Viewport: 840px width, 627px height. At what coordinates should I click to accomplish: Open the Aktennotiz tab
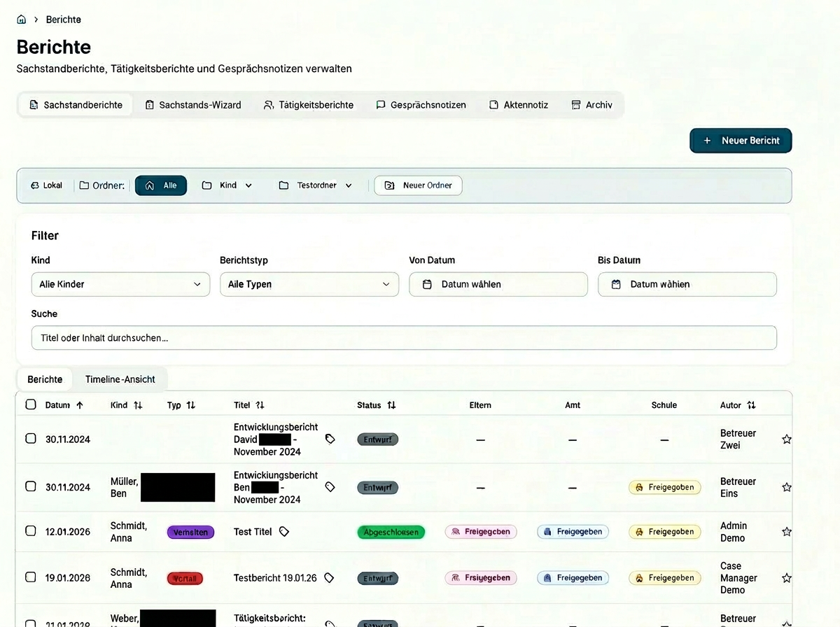coord(519,105)
